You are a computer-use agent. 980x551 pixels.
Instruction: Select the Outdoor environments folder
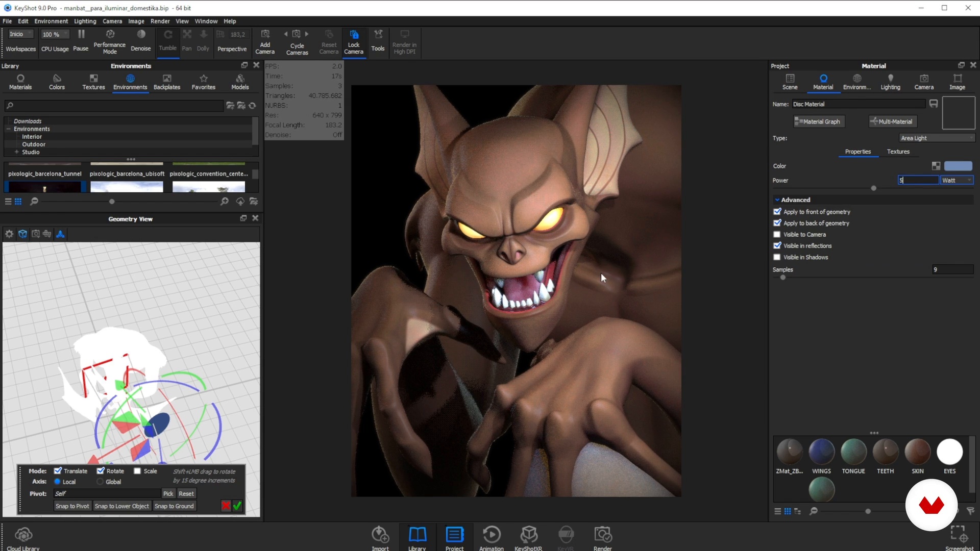[34, 144]
